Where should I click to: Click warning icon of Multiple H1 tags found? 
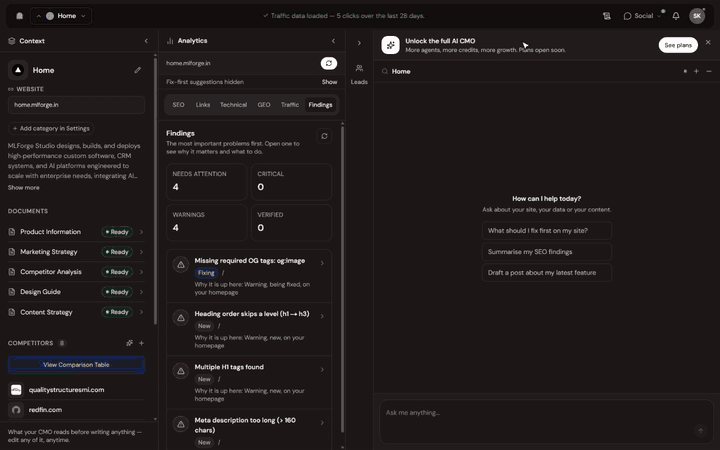point(181,371)
